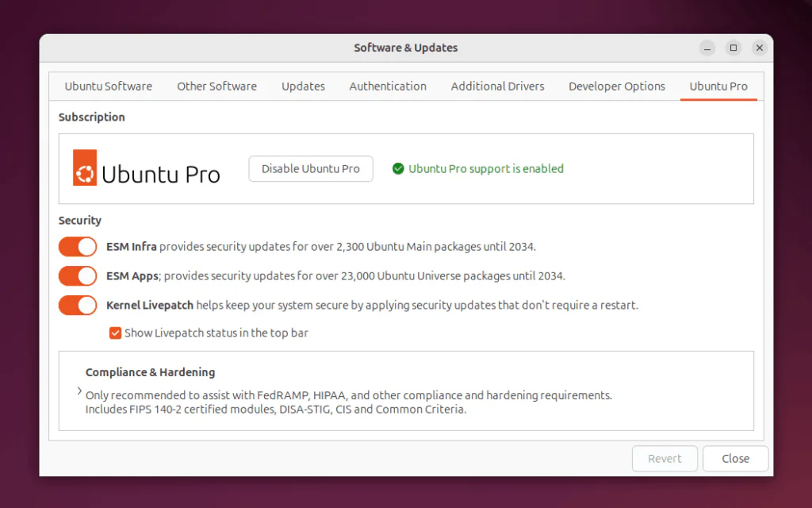Screen dimensions: 812x508
Task: Turn off the ESM Apps switch
Action: pyautogui.click(x=77, y=275)
